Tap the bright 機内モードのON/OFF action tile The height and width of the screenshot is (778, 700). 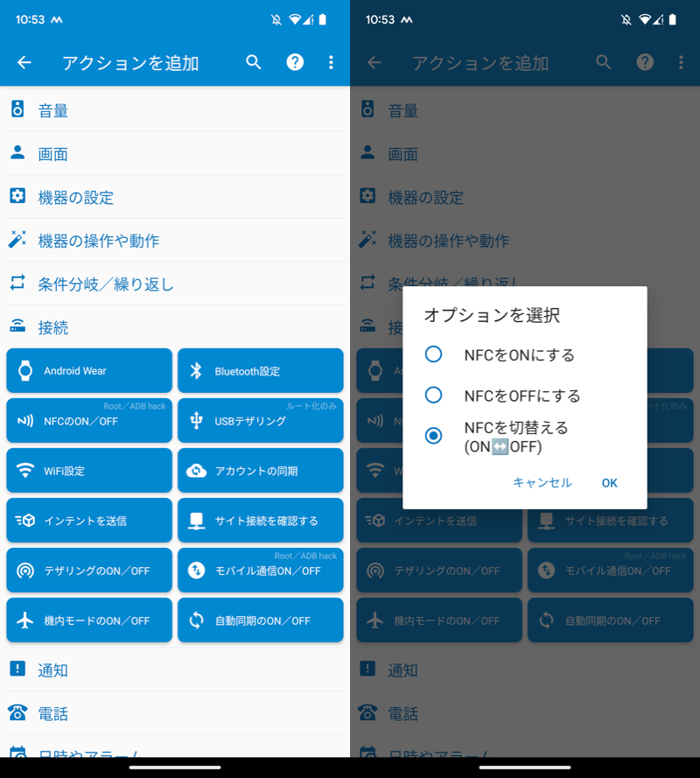point(89,620)
